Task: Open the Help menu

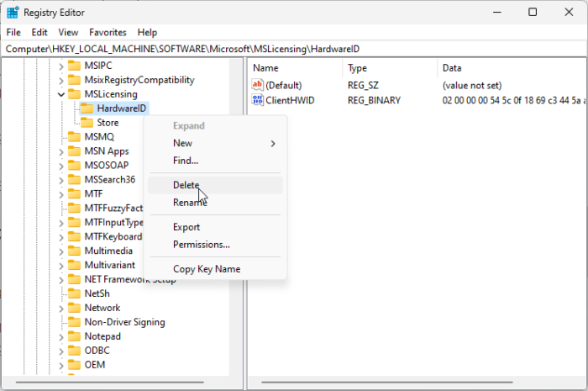Action: pyautogui.click(x=147, y=33)
